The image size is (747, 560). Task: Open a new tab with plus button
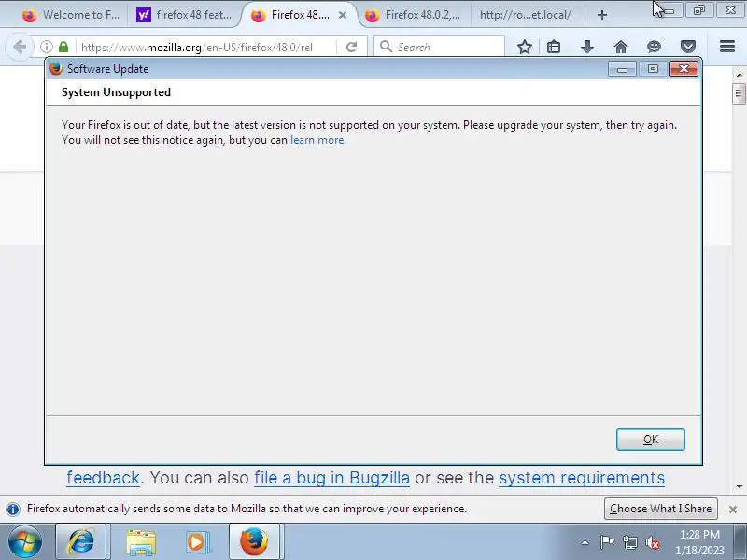coord(602,15)
